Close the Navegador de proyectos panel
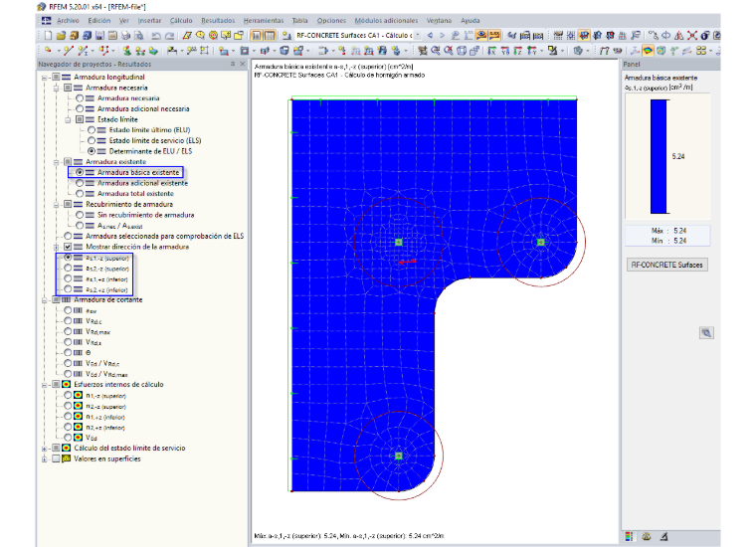The height and width of the screenshot is (547, 756). [243, 64]
